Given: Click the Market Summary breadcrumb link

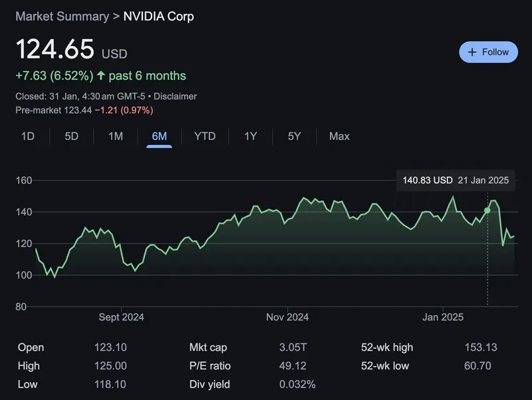Looking at the screenshot, I should point(63,16).
